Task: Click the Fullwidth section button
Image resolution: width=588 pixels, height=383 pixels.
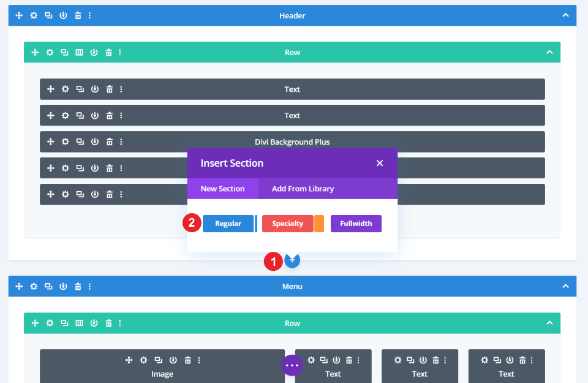Action: point(356,223)
